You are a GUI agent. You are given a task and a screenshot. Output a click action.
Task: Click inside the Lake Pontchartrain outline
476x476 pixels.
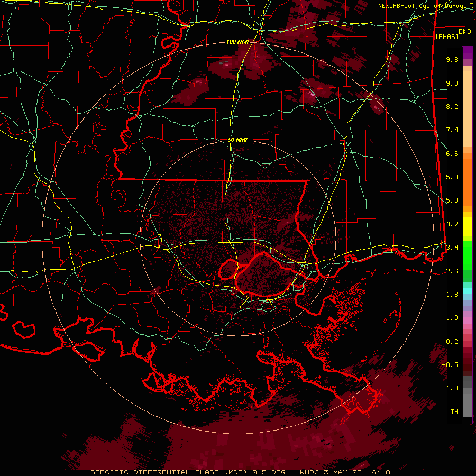click(264, 274)
